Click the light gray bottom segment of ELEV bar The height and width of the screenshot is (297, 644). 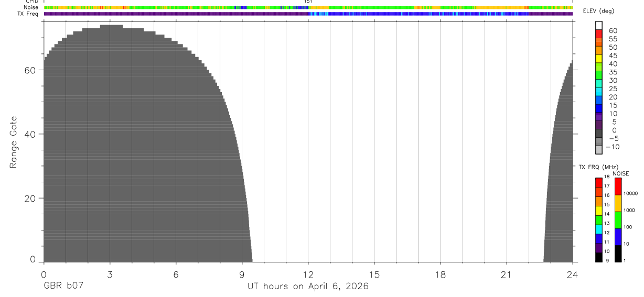point(599,150)
